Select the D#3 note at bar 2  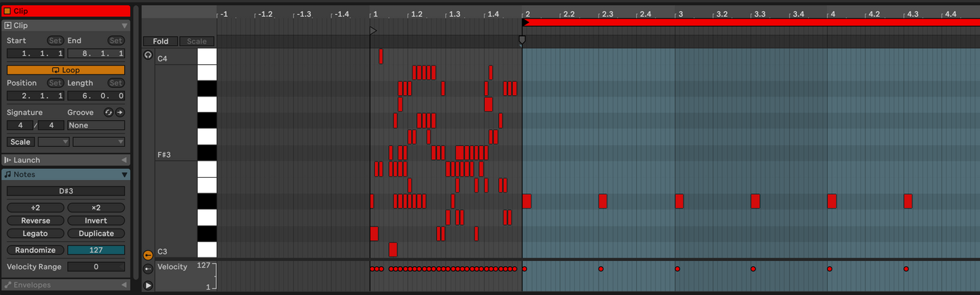(527, 201)
